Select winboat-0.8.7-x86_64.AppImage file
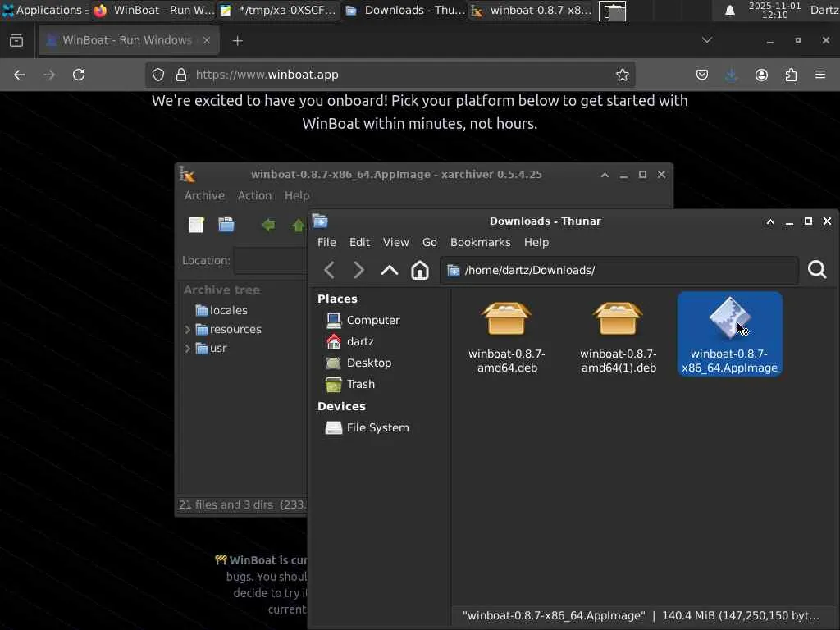 (x=729, y=334)
